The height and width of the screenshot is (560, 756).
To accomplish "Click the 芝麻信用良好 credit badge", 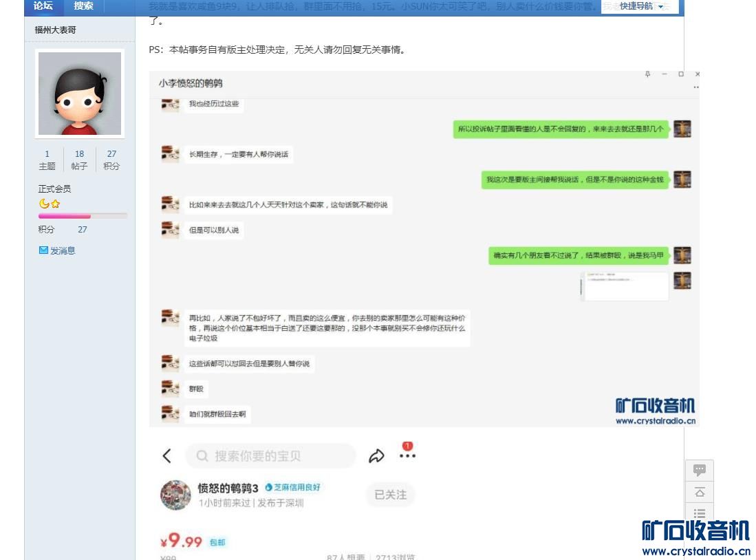I will [292, 487].
